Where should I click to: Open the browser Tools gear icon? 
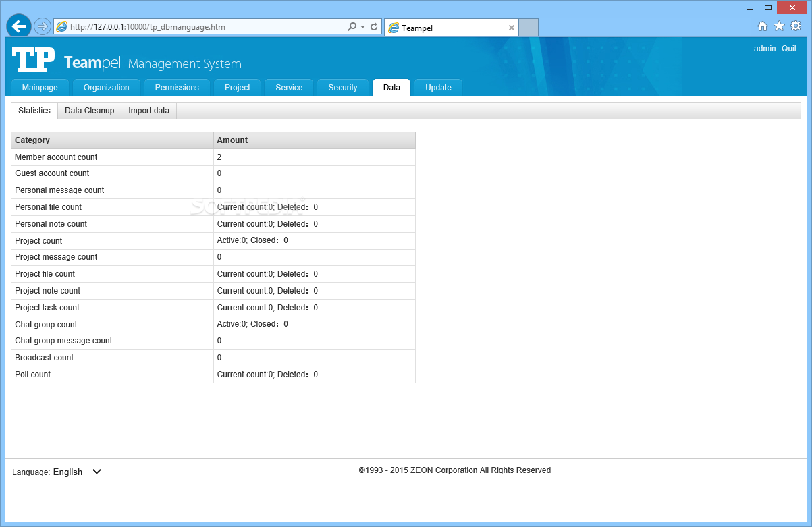pos(796,26)
